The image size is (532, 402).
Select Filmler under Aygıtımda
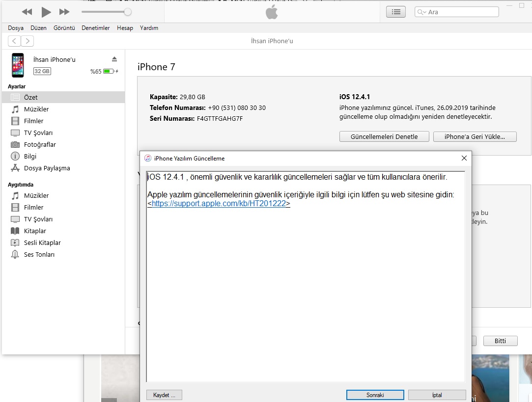point(63,208)
